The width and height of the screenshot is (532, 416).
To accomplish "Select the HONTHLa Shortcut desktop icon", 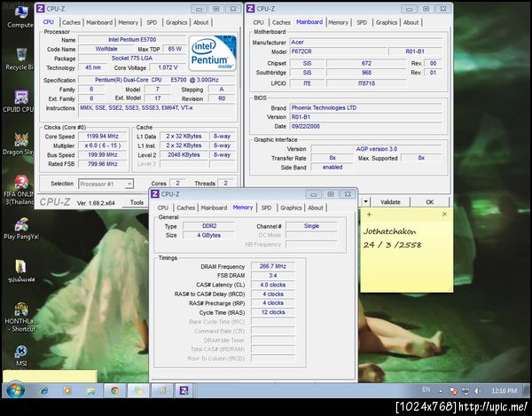I will (20, 317).
